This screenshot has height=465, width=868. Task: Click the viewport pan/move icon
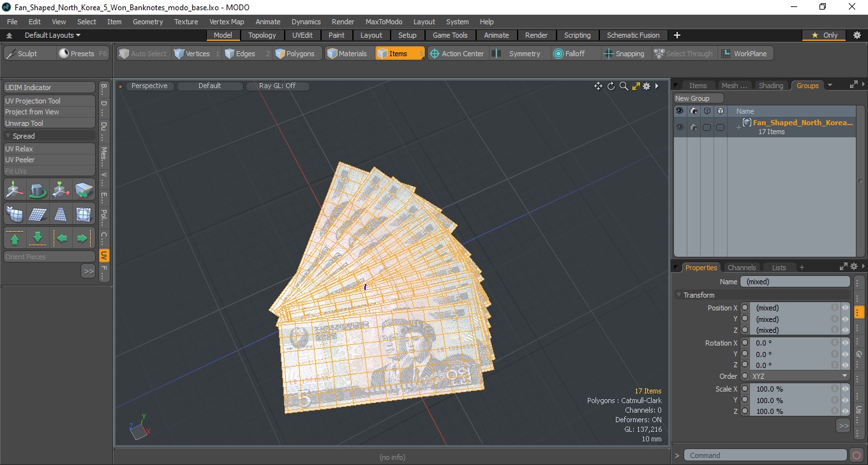(x=598, y=86)
